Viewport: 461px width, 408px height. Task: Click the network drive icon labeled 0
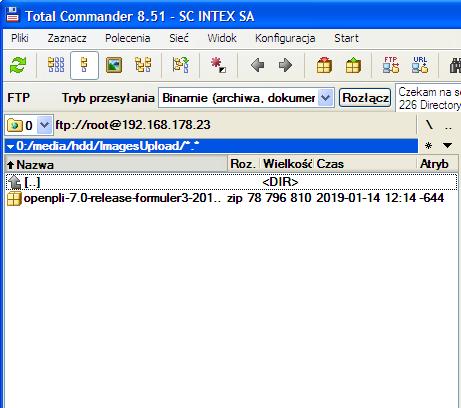tap(15, 125)
